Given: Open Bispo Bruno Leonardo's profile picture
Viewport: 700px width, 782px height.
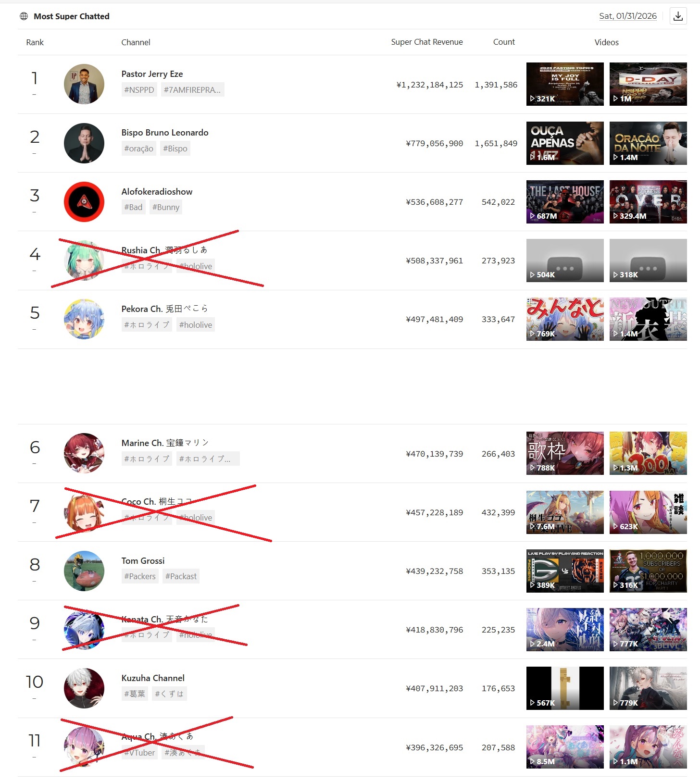Looking at the screenshot, I should (x=84, y=143).
